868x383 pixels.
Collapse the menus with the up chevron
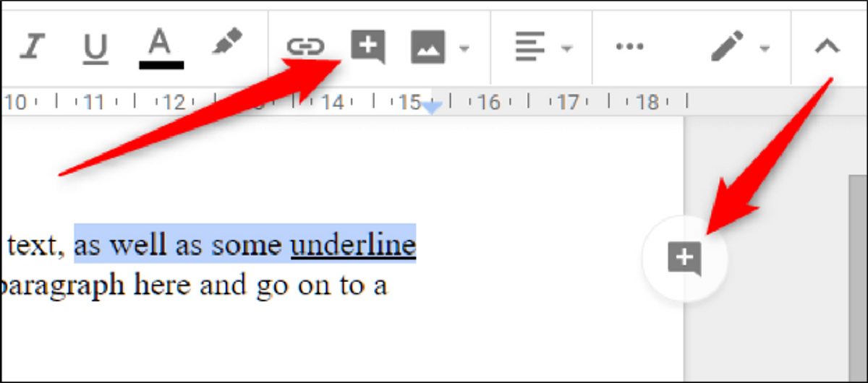[x=828, y=47]
